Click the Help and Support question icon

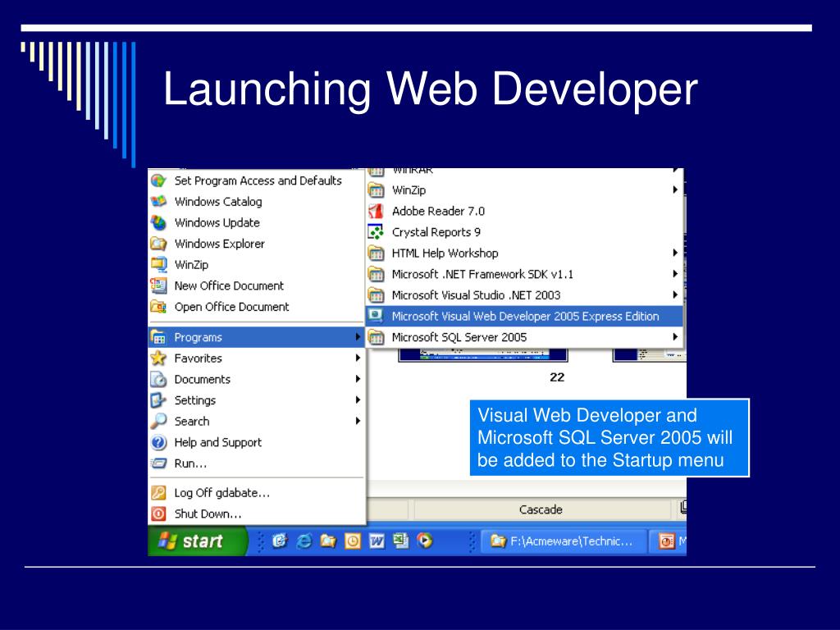tap(158, 442)
